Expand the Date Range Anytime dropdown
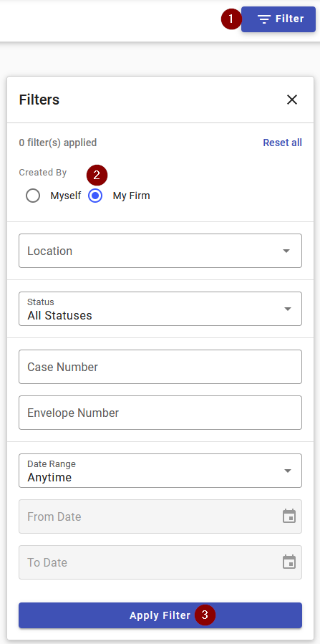 click(160, 471)
